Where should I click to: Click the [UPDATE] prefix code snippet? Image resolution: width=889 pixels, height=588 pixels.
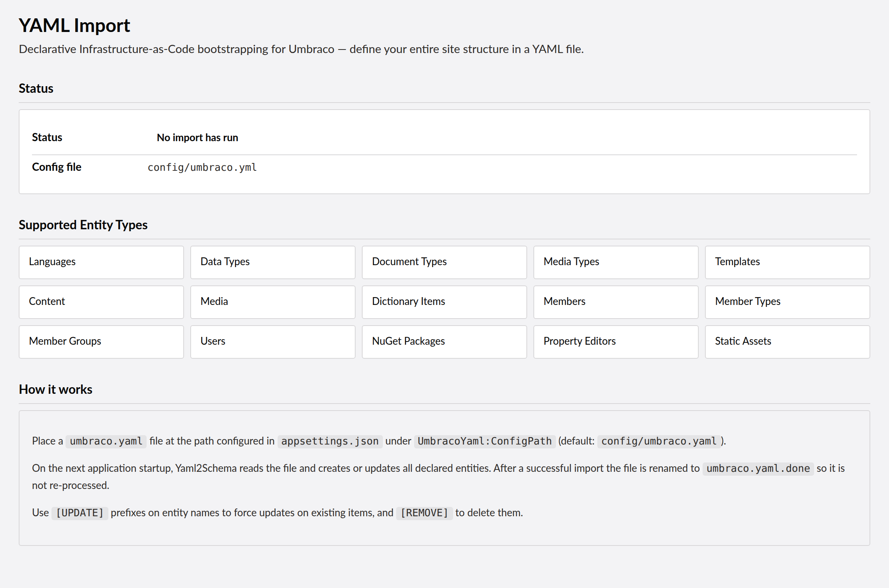click(80, 513)
